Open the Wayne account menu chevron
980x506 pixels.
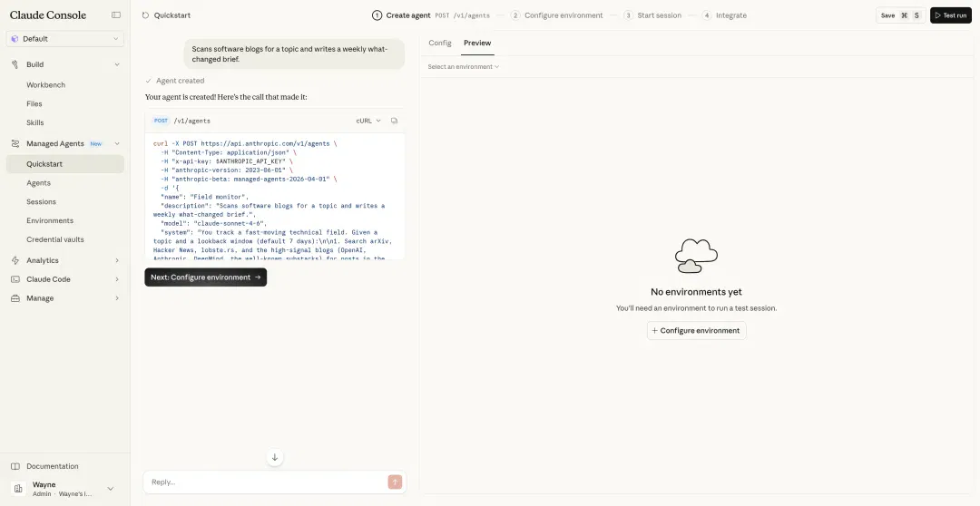111,489
